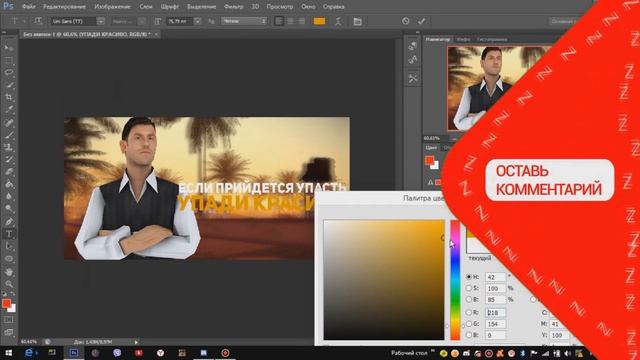Viewport: 640px width, 360px height.
Task: Select the G green radio button
Action: pos(469,324)
